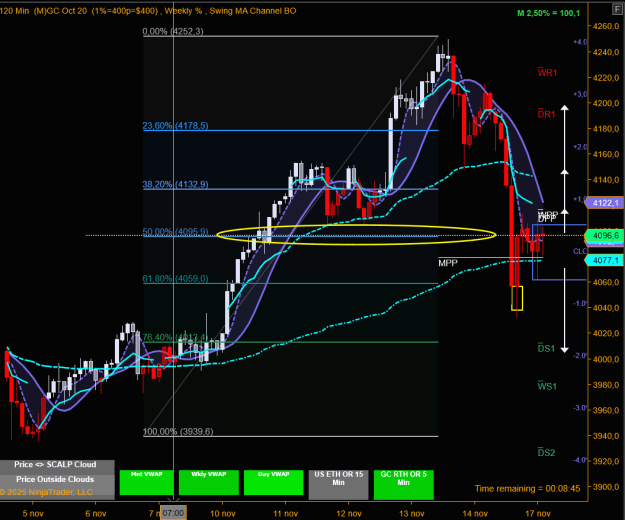Click the 13 nov date on time axis
This screenshot has width=625, height=520.
click(x=412, y=514)
